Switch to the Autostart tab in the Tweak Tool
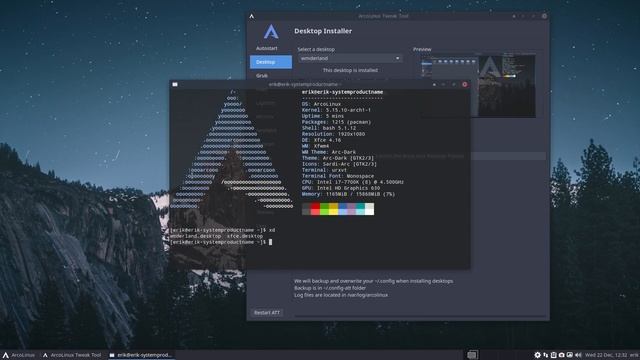 [x=267, y=48]
